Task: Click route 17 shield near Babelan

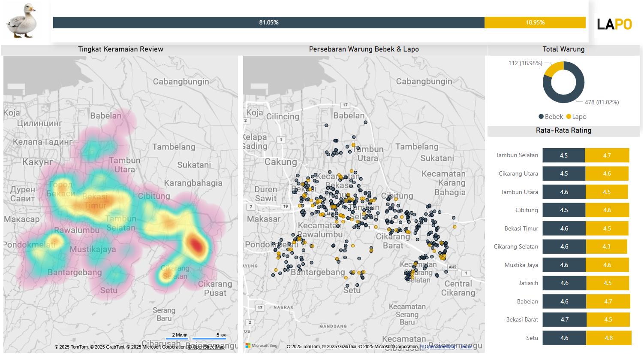Action: coord(345,105)
